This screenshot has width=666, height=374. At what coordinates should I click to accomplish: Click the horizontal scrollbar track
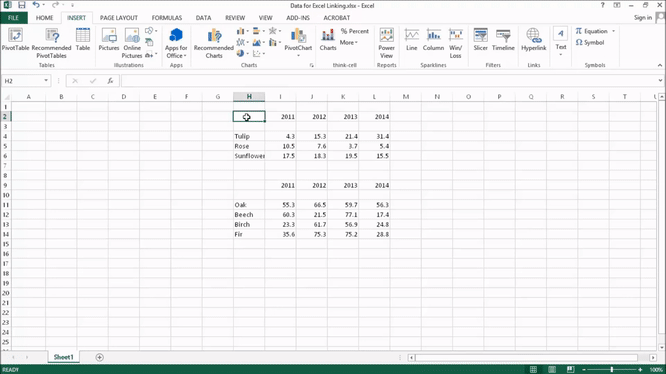click(x=526, y=357)
